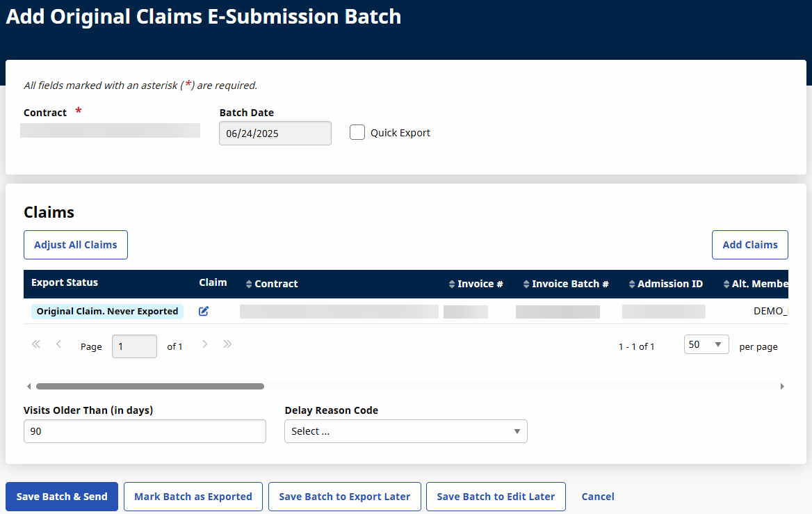Go to the next claims page
The width and height of the screenshot is (812, 514).
204,344
